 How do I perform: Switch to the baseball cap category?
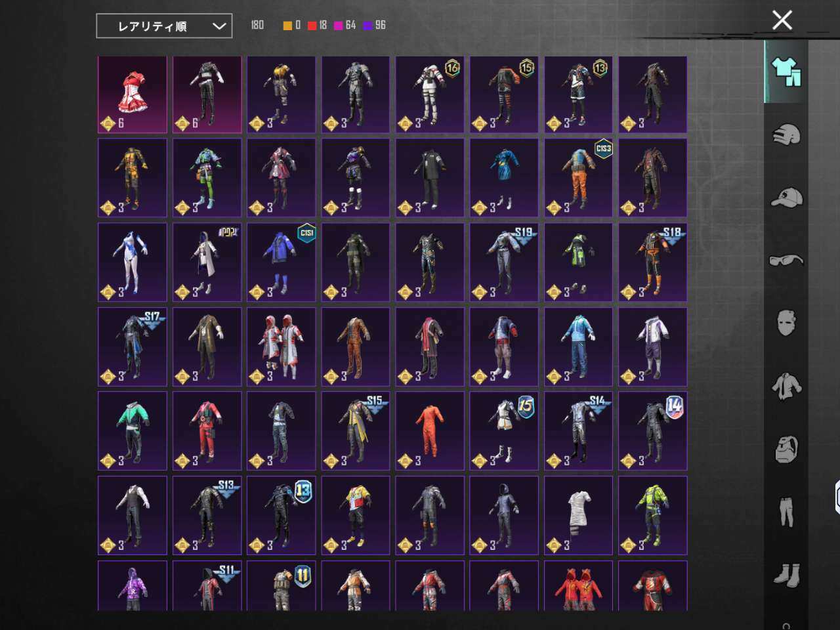[x=786, y=198]
